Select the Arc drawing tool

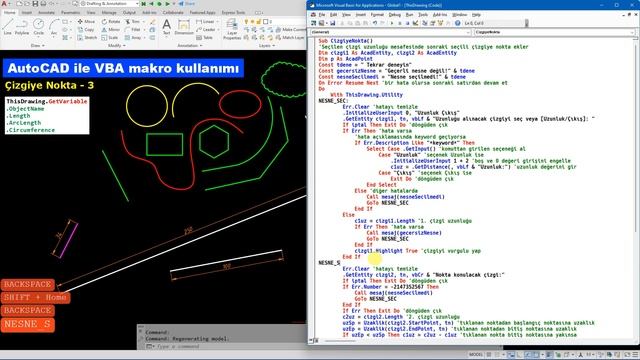tap(54, 27)
